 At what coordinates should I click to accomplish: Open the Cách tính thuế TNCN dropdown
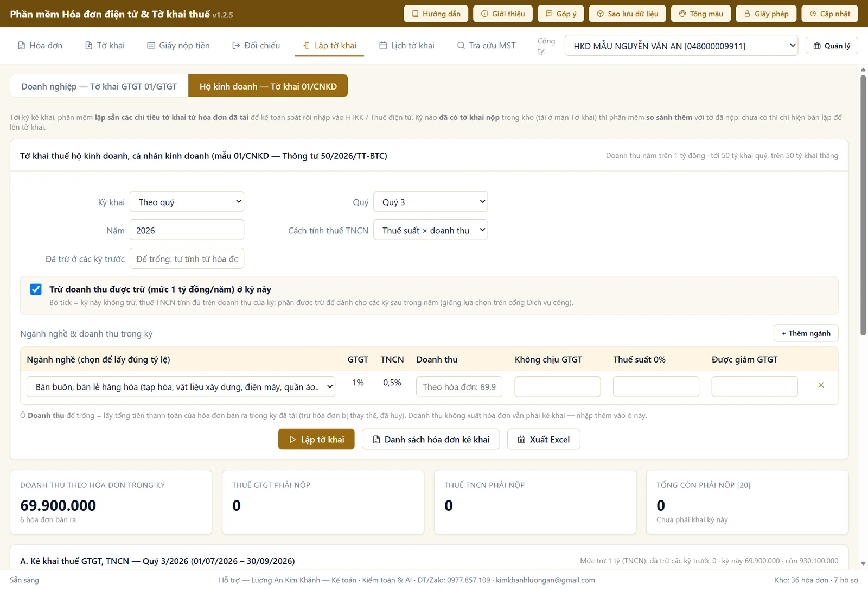click(x=430, y=230)
